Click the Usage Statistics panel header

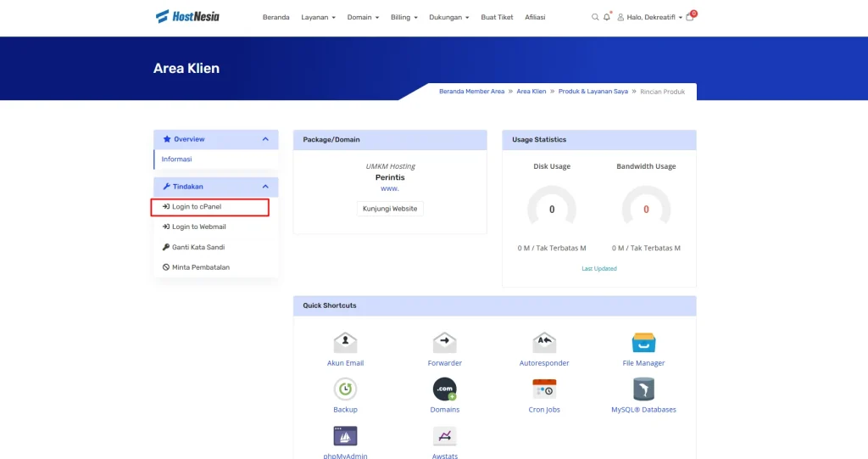tap(599, 140)
